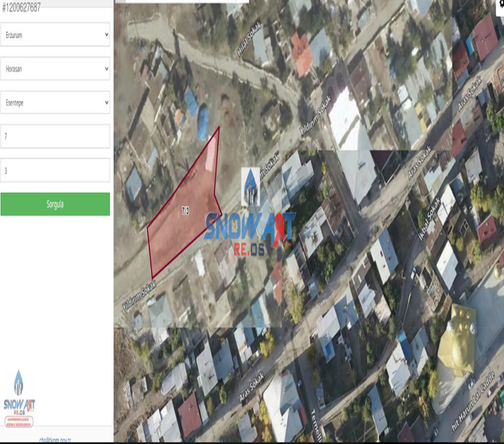Viewport: 504px width, 444px height.
Task: Open the Erzurum province dropdown
Action: 55,34
